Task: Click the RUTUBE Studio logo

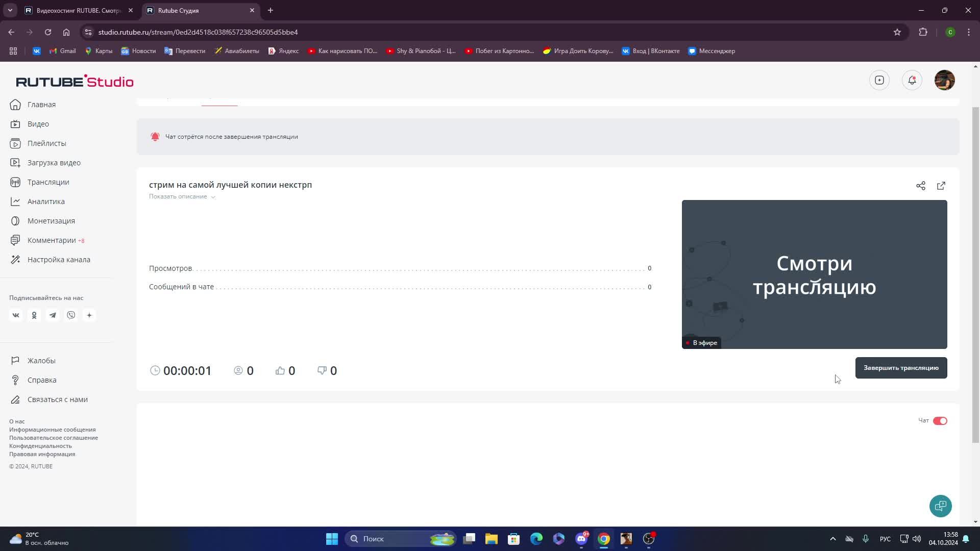Action: click(x=75, y=81)
